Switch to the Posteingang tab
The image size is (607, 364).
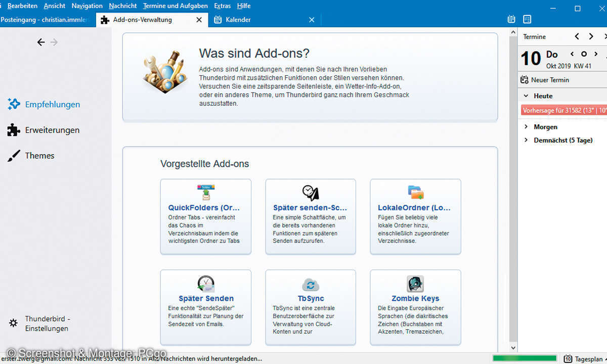[x=46, y=20]
